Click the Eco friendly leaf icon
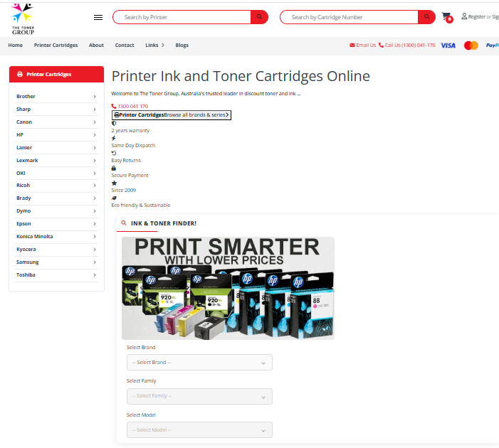 click(x=114, y=198)
